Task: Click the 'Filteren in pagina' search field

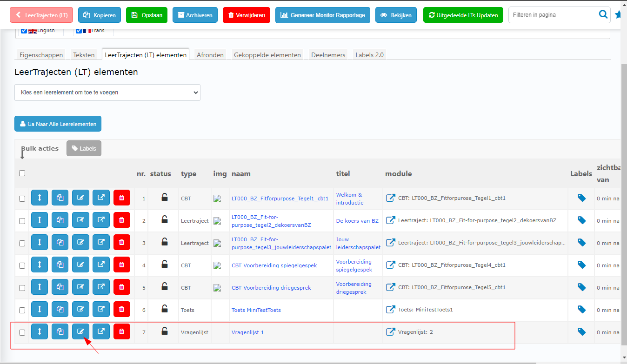Action: tap(553, 15)
